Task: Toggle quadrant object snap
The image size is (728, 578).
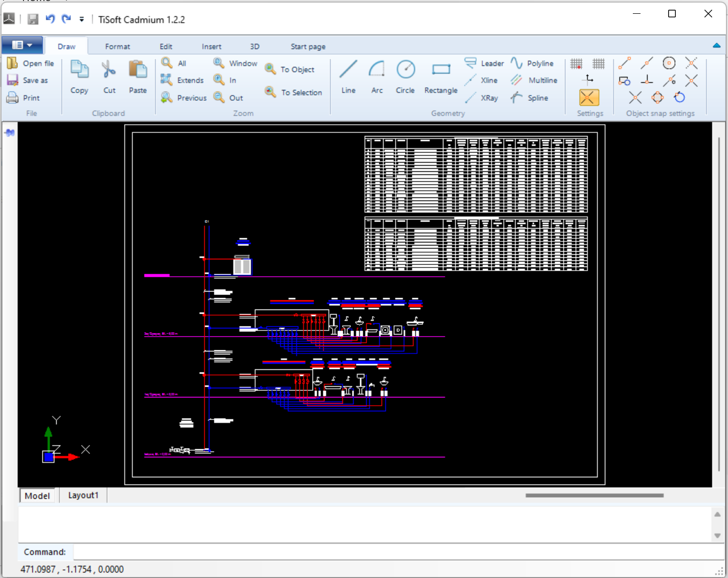Action: pos(657,98)
